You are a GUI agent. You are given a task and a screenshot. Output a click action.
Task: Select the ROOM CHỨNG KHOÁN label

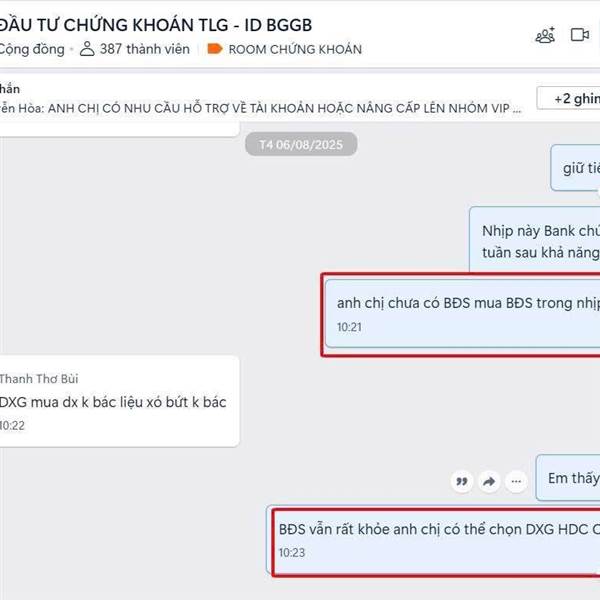coord(295,49)
